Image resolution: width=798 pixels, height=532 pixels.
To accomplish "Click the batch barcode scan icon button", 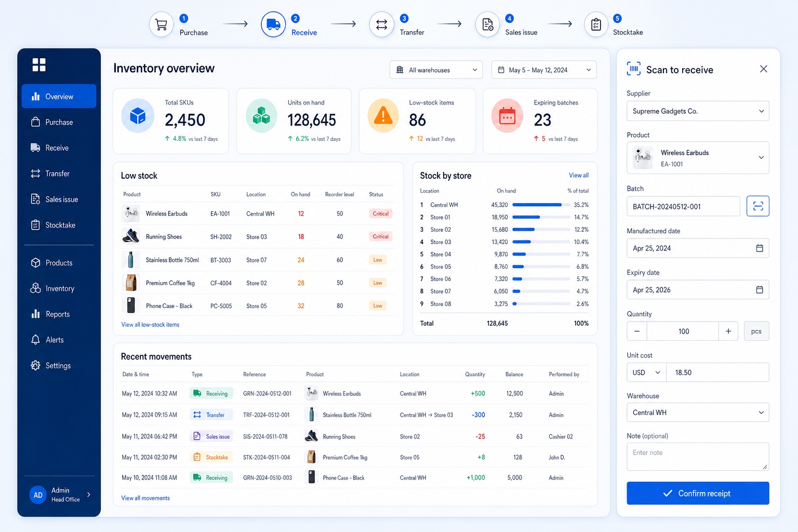I will [x=757, y=206].
